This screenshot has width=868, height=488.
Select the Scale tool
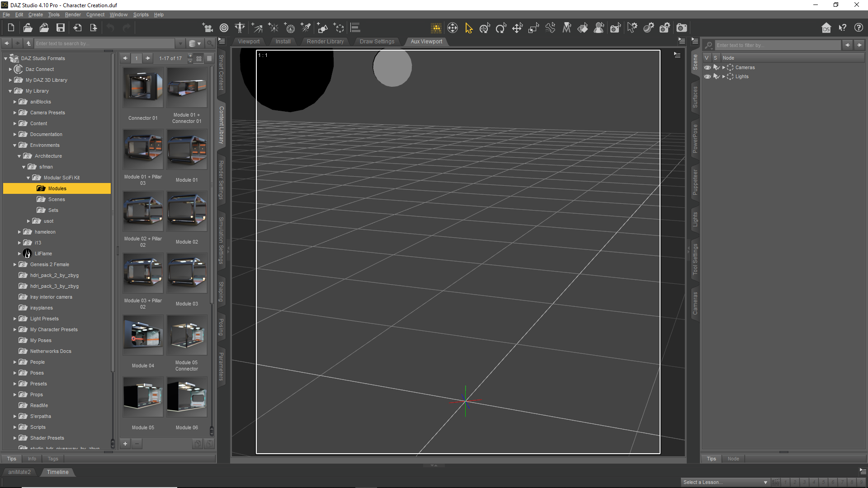pyautogui.click(x=533, y=28)
